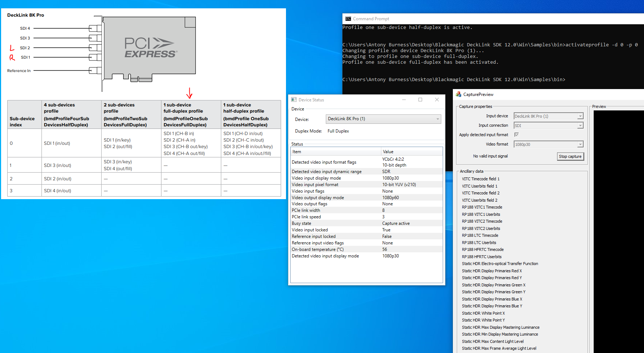
Task: Select Video output display mode row
Action: point(367,198)
